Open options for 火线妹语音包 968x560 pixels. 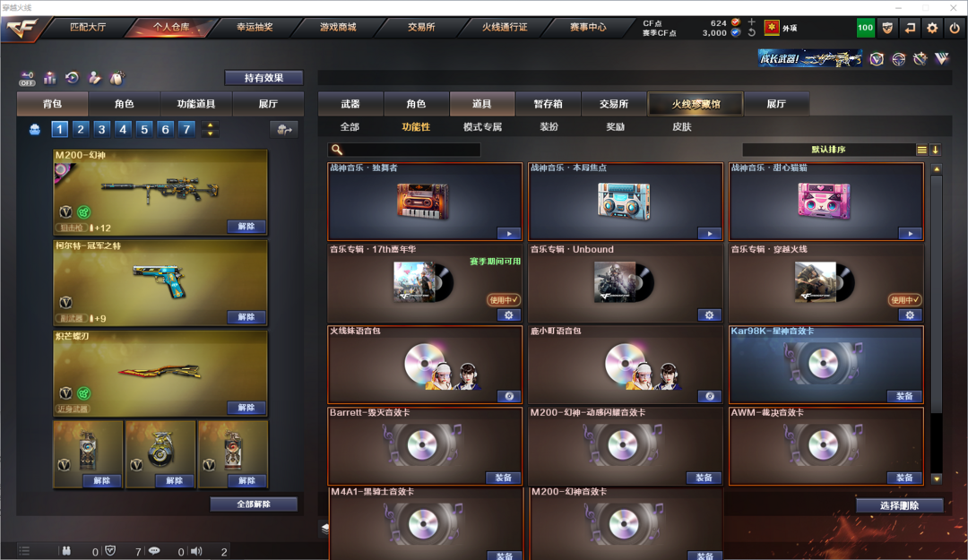pos(509,396)
